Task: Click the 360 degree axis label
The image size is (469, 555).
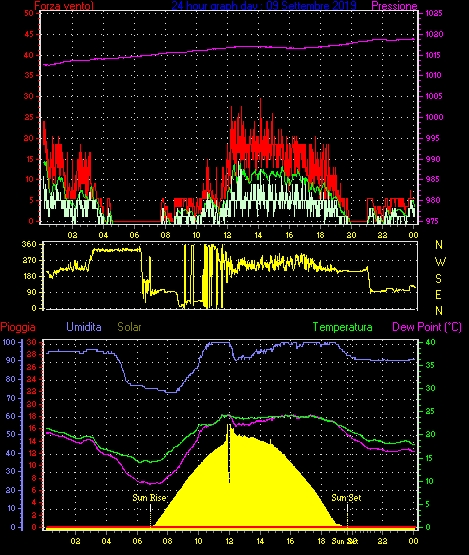Action: tap(29, 244)
